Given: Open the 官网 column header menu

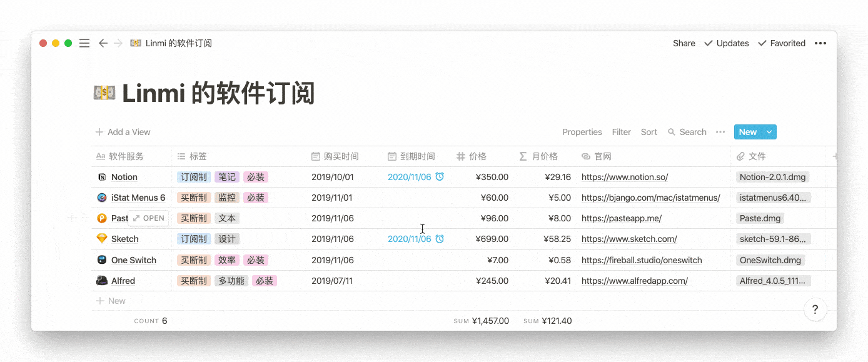Looking at the screenshot, I should tap(654, 156).
